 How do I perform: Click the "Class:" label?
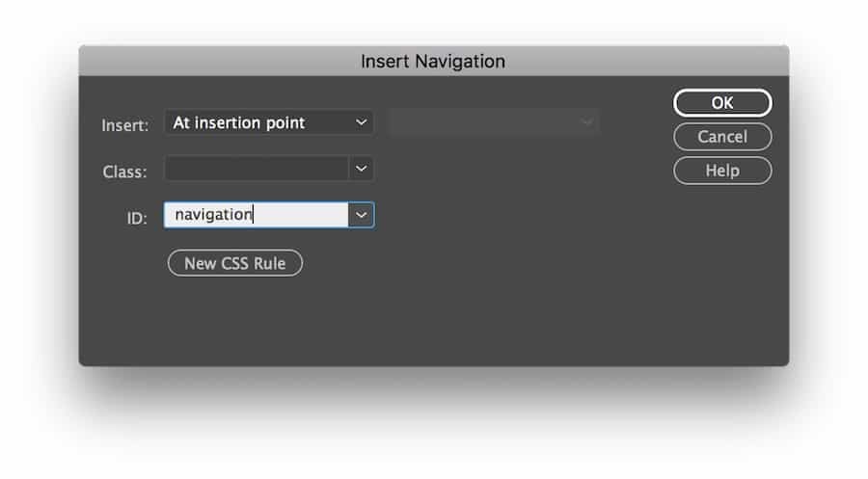point(125,172)
